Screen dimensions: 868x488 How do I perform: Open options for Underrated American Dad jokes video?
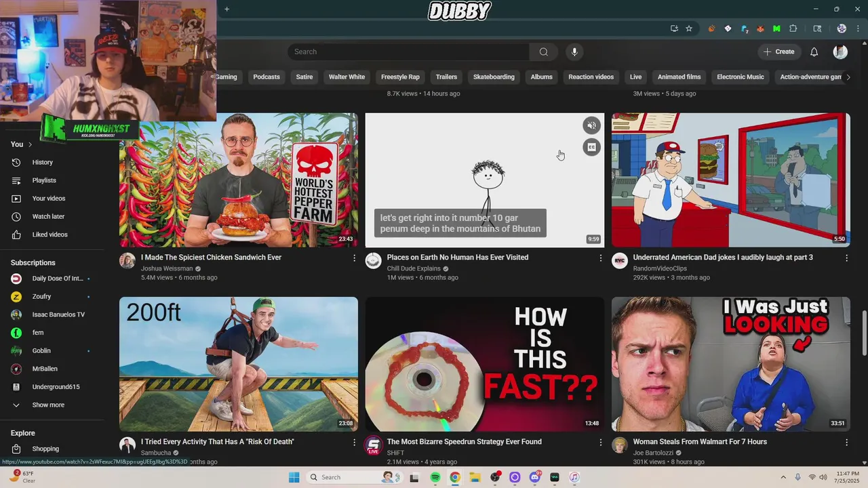coord(846,258)
